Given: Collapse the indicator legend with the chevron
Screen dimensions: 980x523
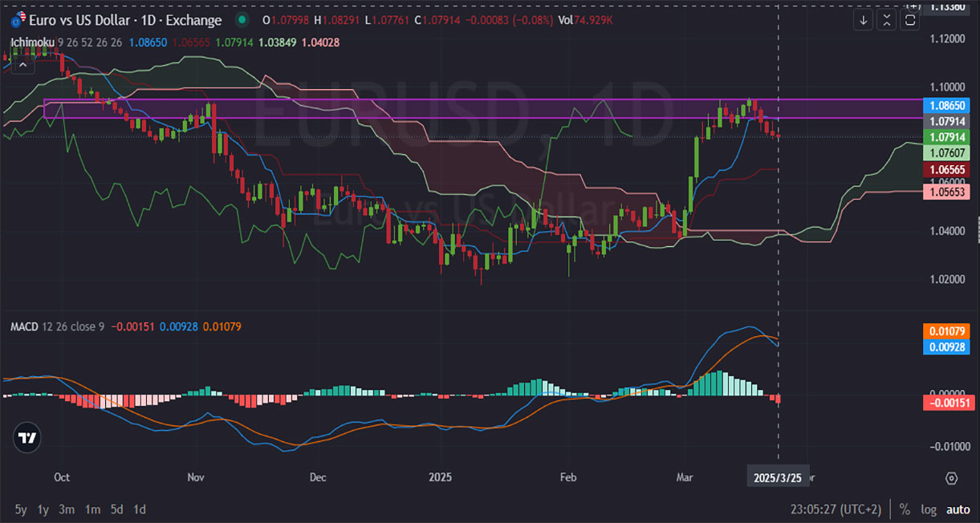Looking at the screenshot, I should pos(22,65).
